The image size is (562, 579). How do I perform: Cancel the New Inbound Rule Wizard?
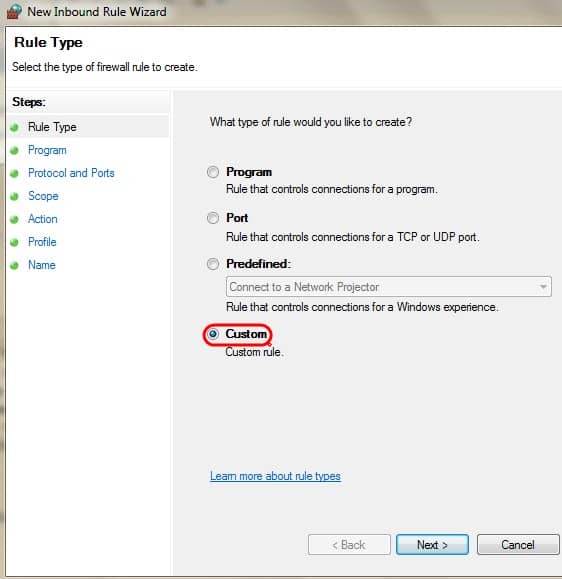(518, 545)
